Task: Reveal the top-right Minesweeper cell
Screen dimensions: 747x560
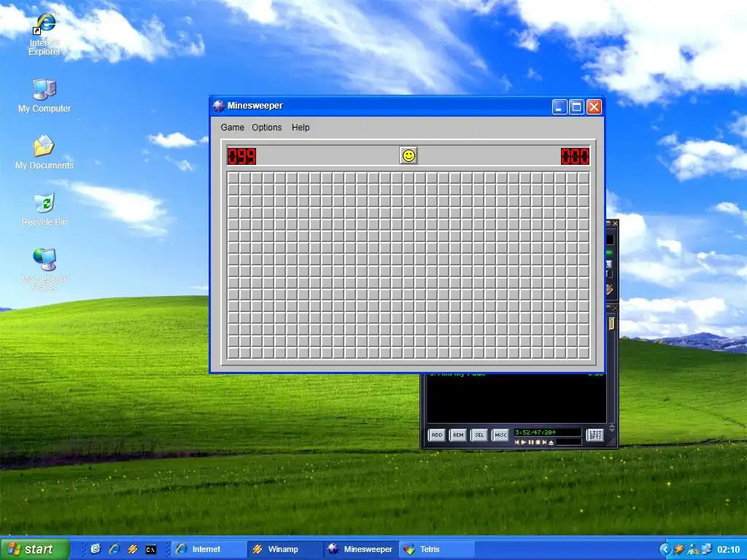Action: 584,178
